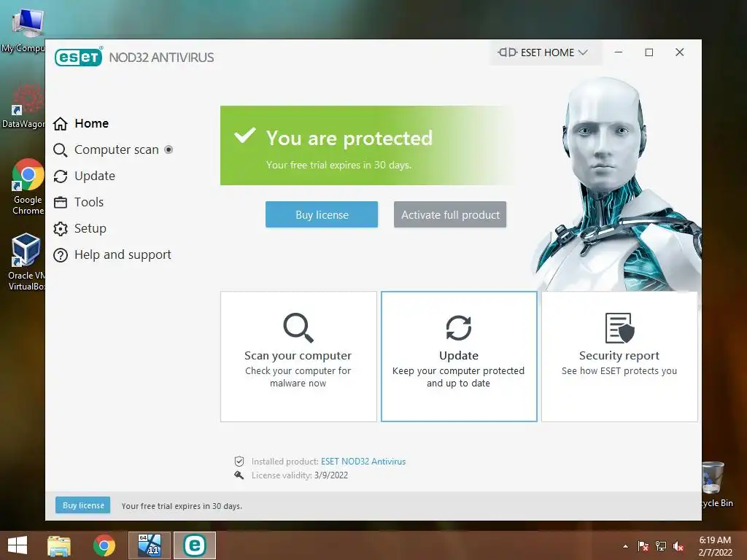The width and height of the screenshot is (747, 560).
Task: Click the taskbar clock showing 6:19 AM
Action: (x=715, y=546)
